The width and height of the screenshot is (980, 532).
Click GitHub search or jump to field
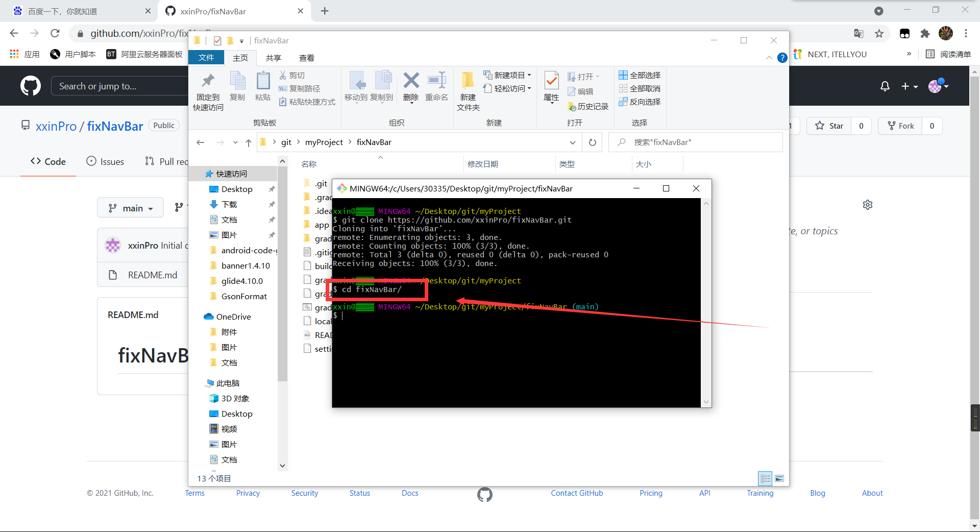[x=120, y=86]
